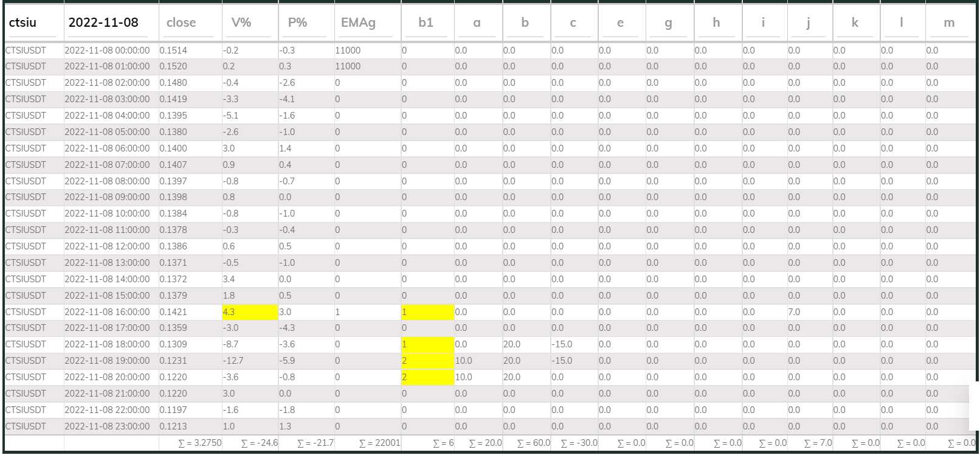Click the ∑ = 3.2750 close total
The width and height of the screenshot is (980, 455).
[200, 443]
